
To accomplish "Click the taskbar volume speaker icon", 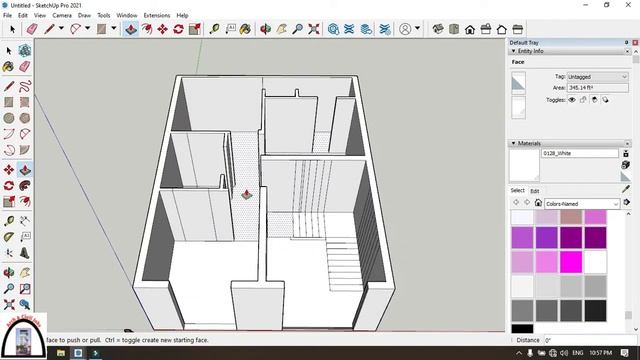I will tap(564, 353).
